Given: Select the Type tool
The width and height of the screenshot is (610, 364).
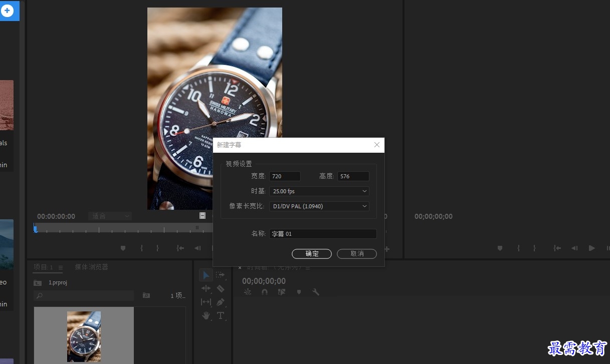Looking at the screenshot, I should [x=221, y=315].
